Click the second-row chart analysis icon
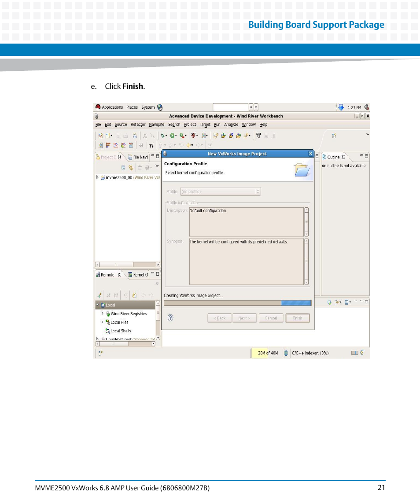The height and width of the screenshot is (504, 420). click(x=116, y=145)
